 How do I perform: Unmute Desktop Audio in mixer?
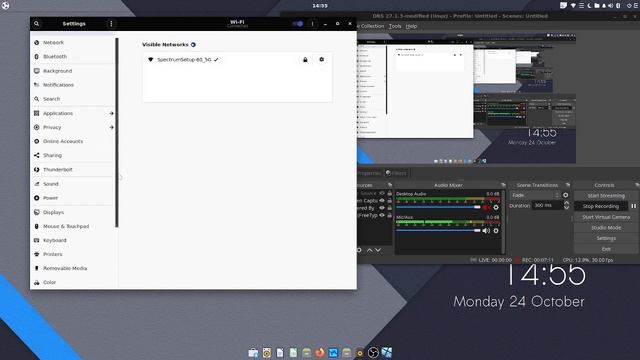click(486, 207)
